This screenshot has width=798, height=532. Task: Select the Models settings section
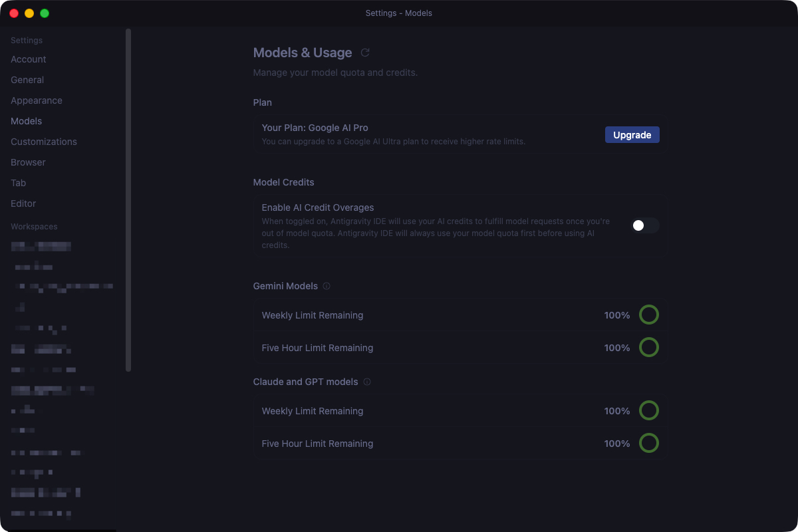point(27,121)
